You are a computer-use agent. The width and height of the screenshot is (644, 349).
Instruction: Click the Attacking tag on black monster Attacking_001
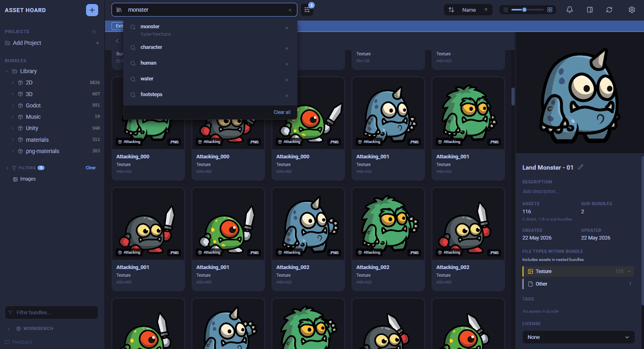point(129,252)
